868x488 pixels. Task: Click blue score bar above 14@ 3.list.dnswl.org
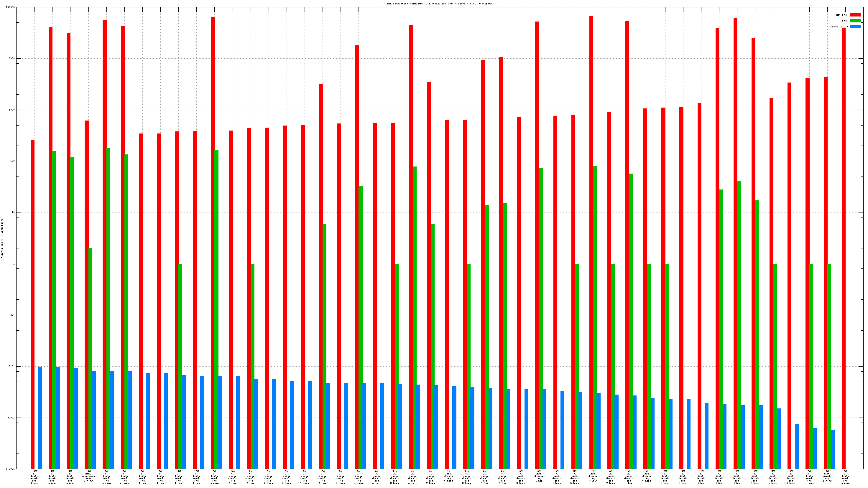click(x=40, y=418)
